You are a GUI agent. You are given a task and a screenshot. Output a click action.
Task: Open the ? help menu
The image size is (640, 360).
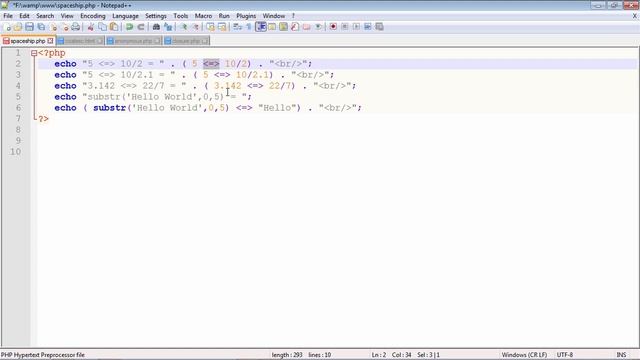coord(293,16)
